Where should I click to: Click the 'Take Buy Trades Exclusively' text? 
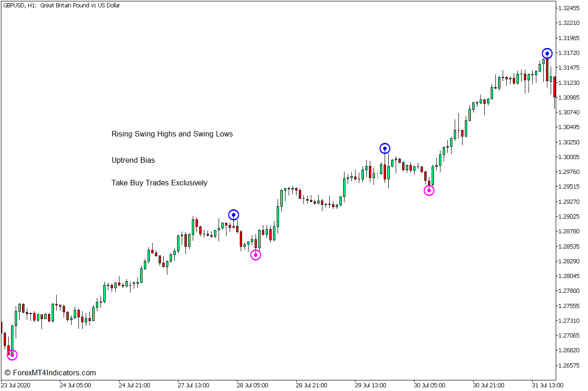click(159, 183)
